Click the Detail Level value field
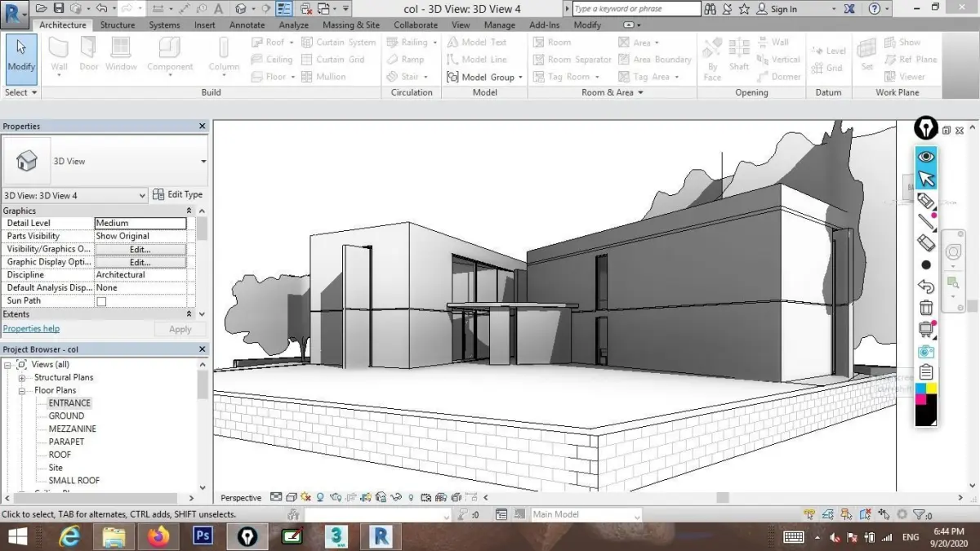The height and width of the screenshot is (551, 980). pyautogui.click(x=140, y=223)
